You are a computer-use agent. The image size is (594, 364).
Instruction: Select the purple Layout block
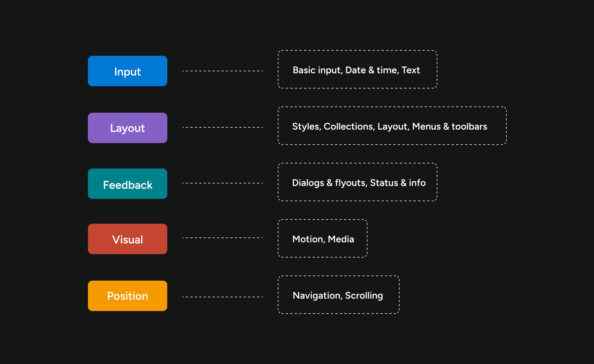[x=127, y=128]
